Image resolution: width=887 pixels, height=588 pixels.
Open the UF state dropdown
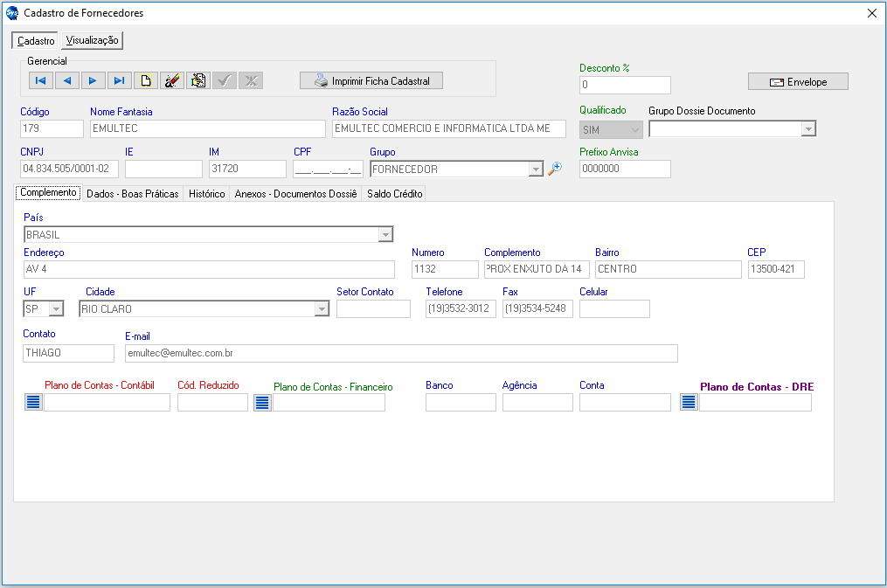tap(56, 308)
